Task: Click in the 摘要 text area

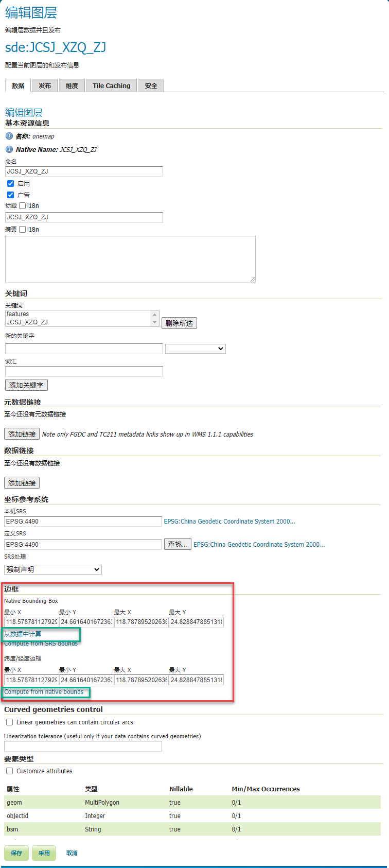Action: tap(130, 259)
